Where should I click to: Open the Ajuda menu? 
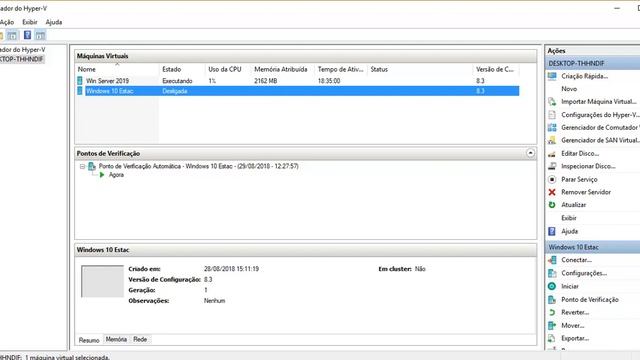54,22
